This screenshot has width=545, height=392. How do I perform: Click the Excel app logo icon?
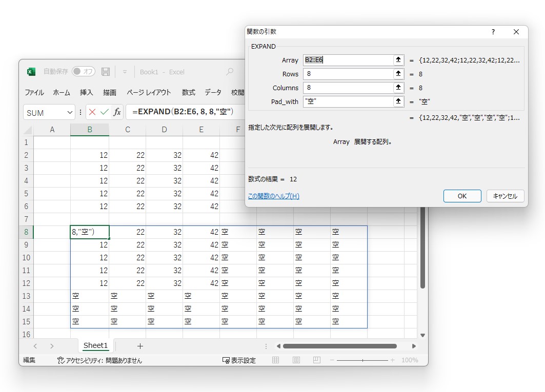(31, 72)
